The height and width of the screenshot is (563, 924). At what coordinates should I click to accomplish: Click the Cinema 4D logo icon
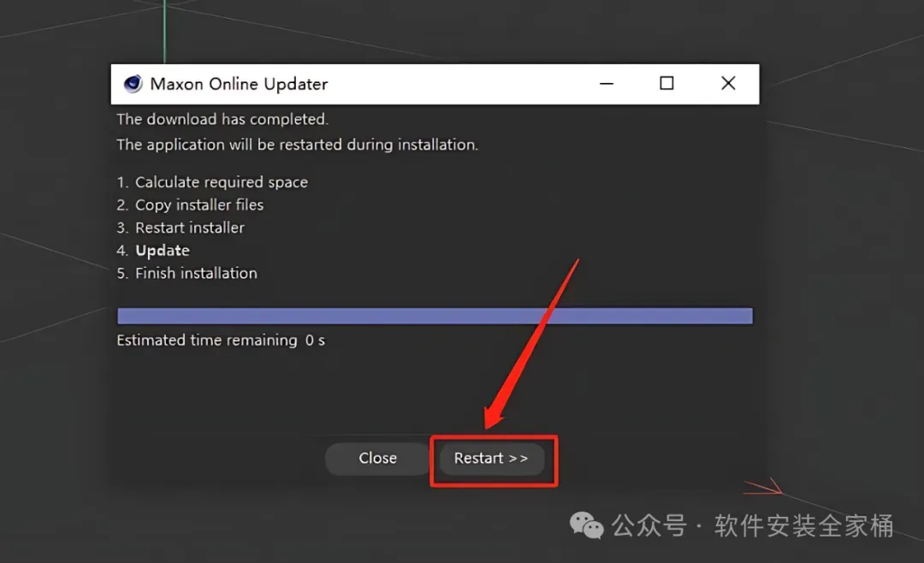133,84
